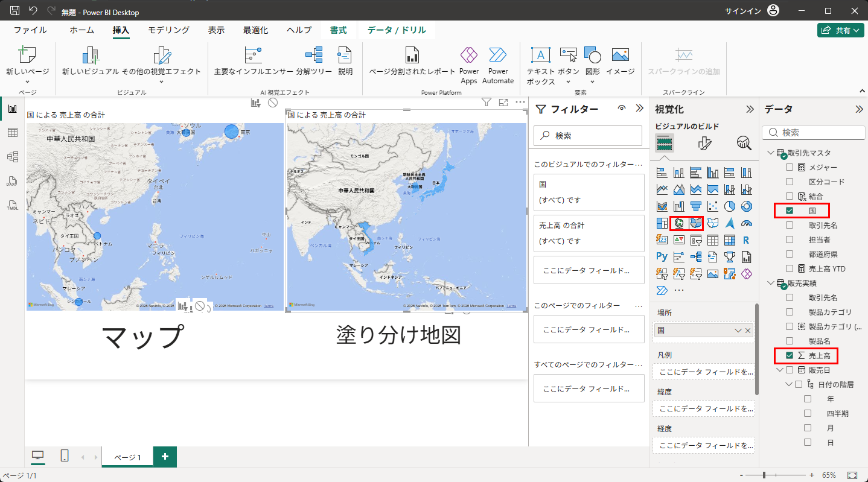
Task: Check the 売上高 YTD measure checkbox
Action: click(790, 268)
